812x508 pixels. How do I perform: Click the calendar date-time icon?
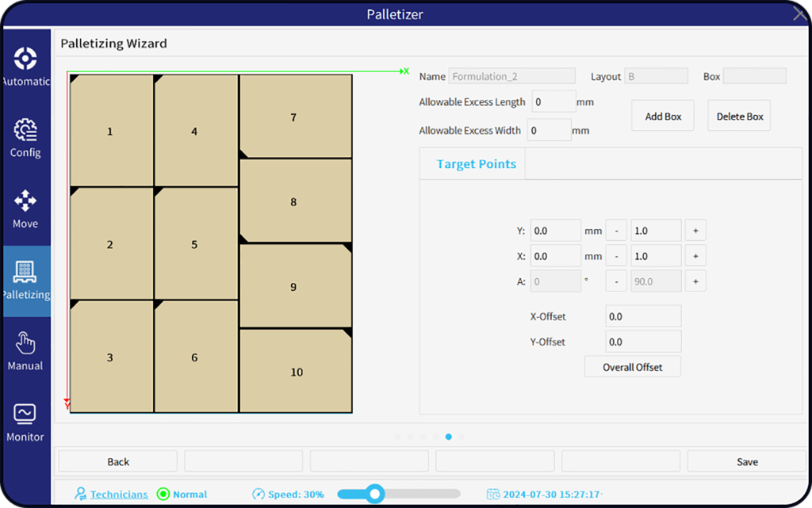(493, 494)
